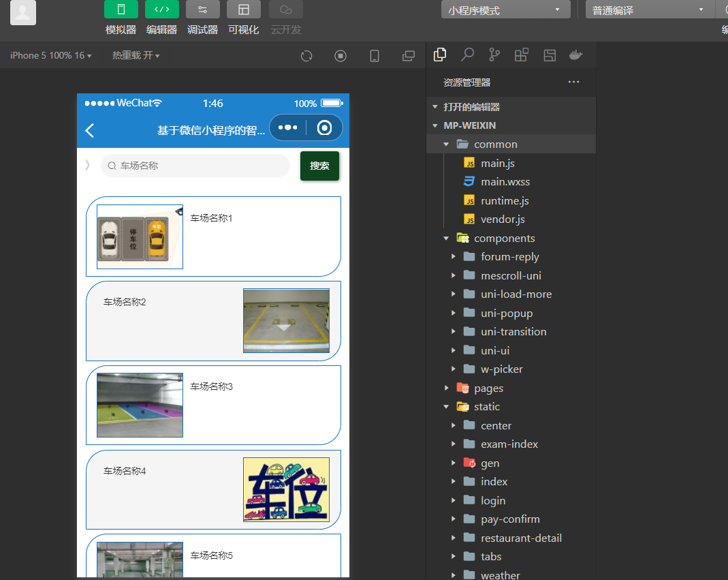This screenshot has width=728, height=580.
Task: Open the explorer files icon
Action: [x=440, y=55]
